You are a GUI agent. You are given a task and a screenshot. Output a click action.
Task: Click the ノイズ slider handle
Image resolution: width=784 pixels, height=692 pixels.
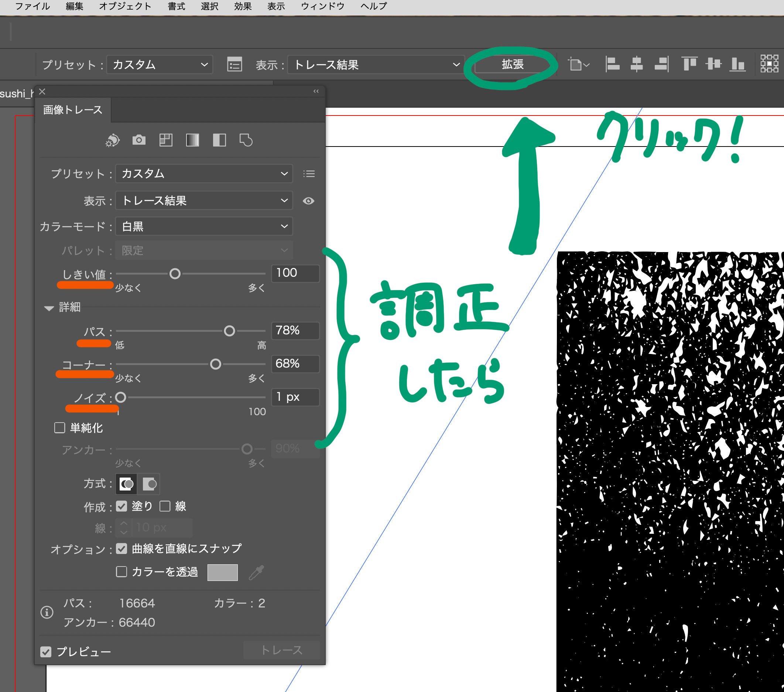click(x=120, y=397)
